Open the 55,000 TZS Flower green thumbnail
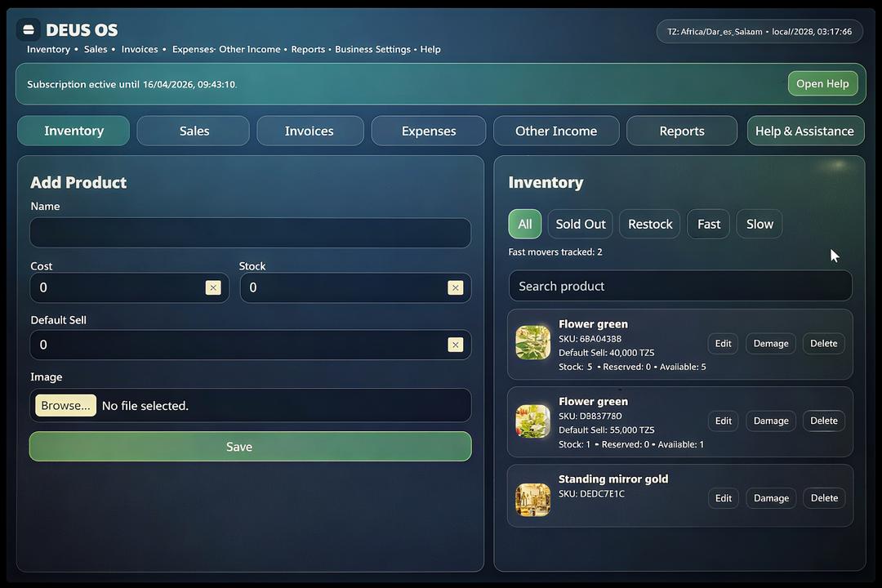Screen dimensions: 882x588 532,421
